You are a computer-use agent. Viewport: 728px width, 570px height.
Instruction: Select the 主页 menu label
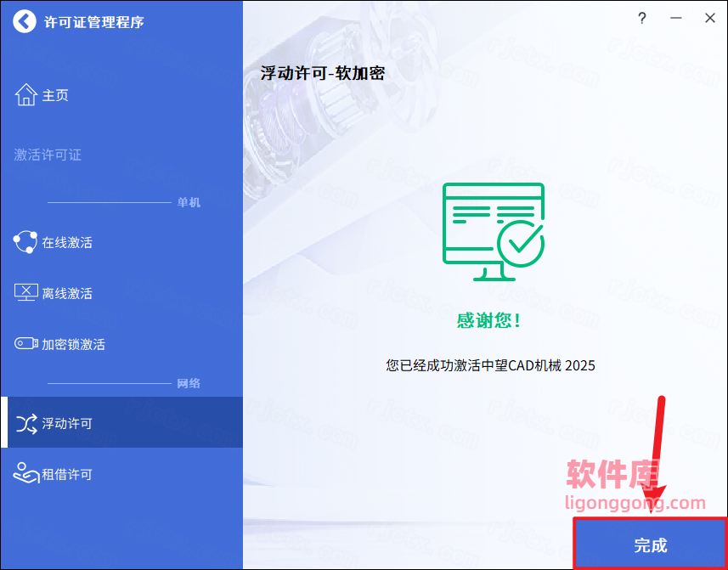click(x=55, y=96)
